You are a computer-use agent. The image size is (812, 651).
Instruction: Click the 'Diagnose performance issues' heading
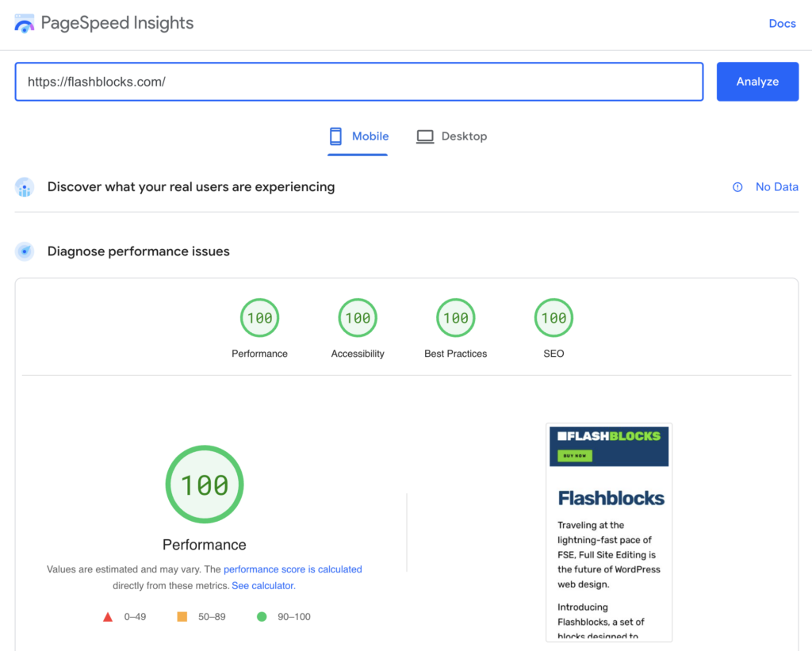click(x=138, y=251)
